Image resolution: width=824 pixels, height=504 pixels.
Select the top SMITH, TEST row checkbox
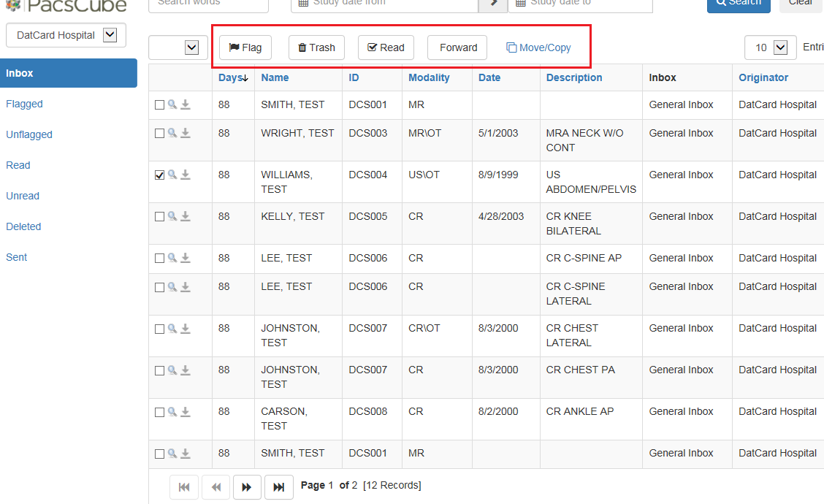(x=160, y=105)
